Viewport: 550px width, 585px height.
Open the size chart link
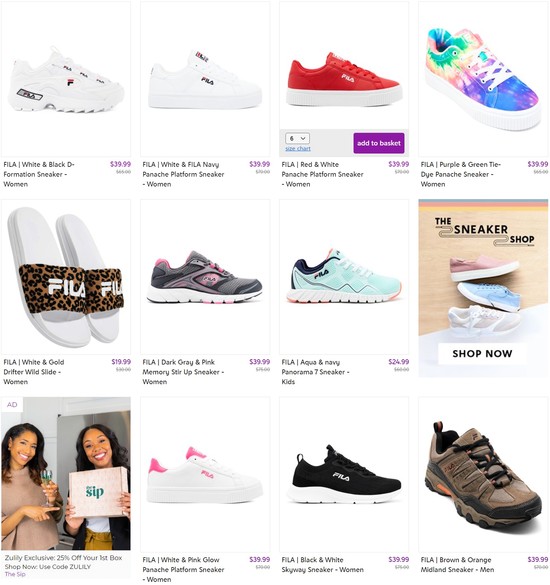[298, 148]
